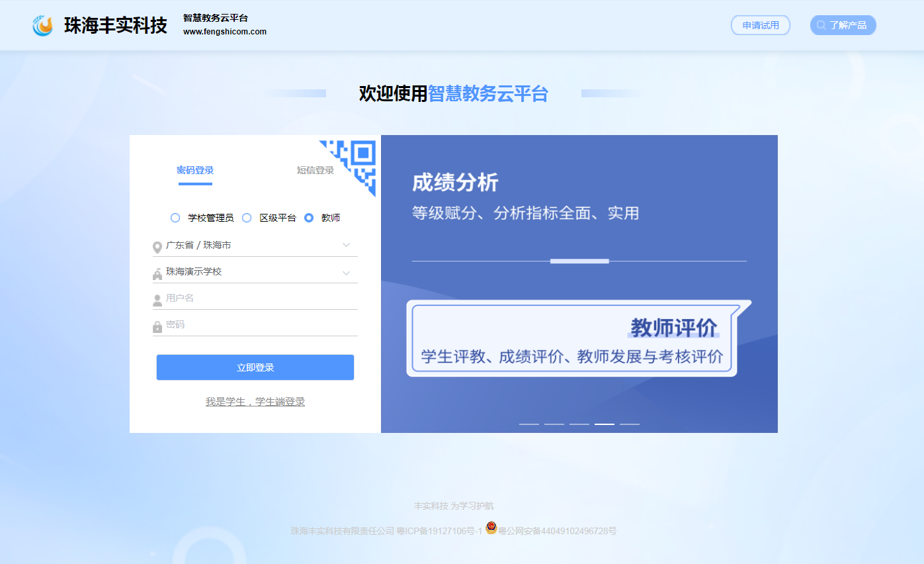Switch to the 密码登录 tab
The image size is (924, 564).
click(195, 170)
